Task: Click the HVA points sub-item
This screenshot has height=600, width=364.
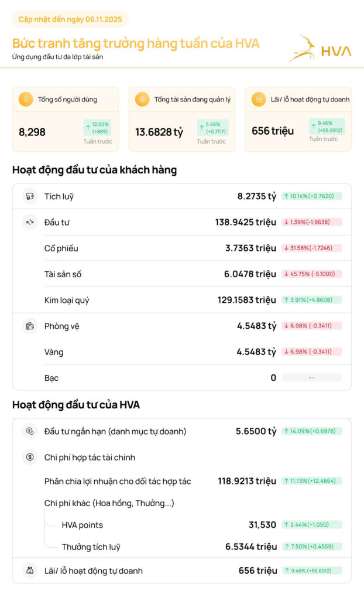Action: pos(82,525)
